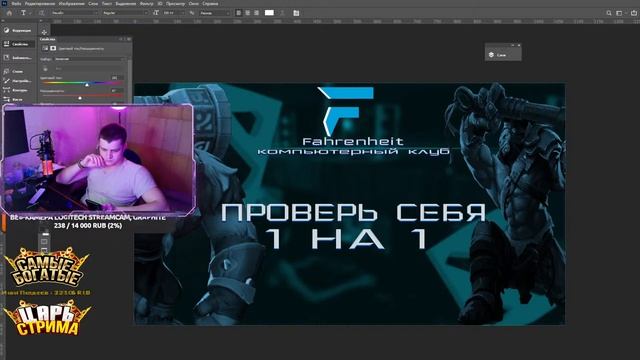The width and height of the screenshot is (640, 360).
Task: Center the text alignment
Action: 248,13
